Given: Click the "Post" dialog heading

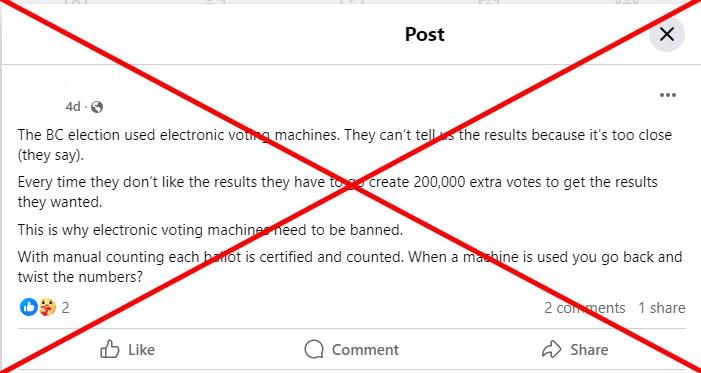Looking at the screenshot, I should coord(425,34).
